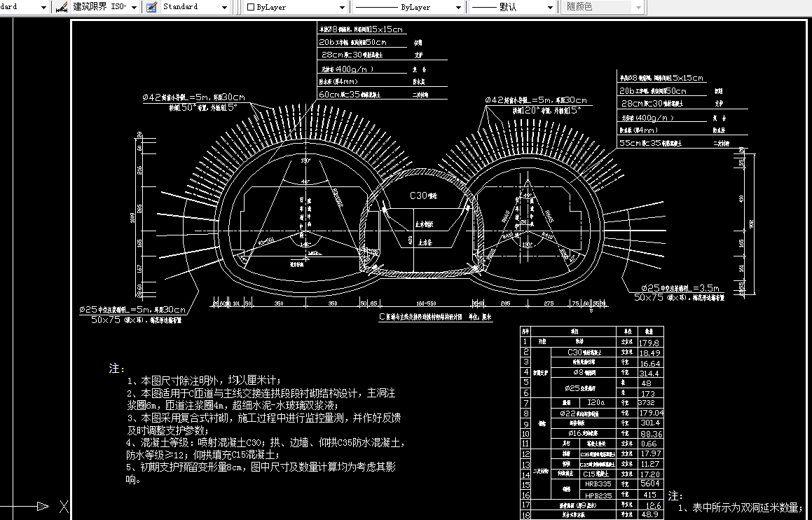812x520 pixels.
Task: Open the Standard table style dropdown
Action: [x=194, y=7]
